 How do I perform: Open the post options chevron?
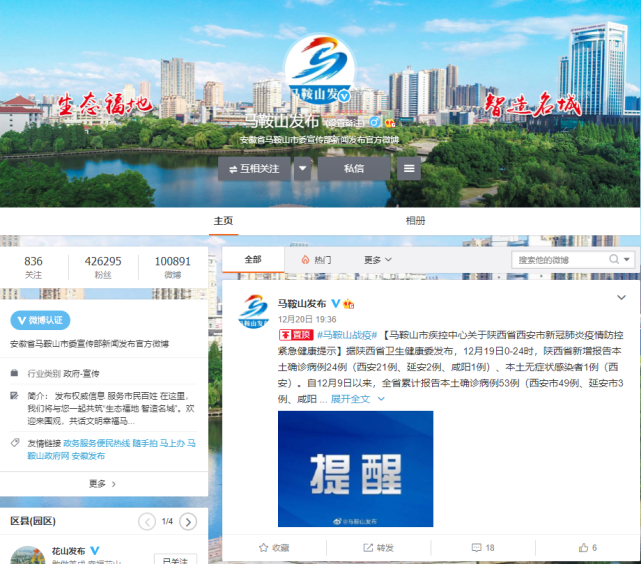coord(621,298)
